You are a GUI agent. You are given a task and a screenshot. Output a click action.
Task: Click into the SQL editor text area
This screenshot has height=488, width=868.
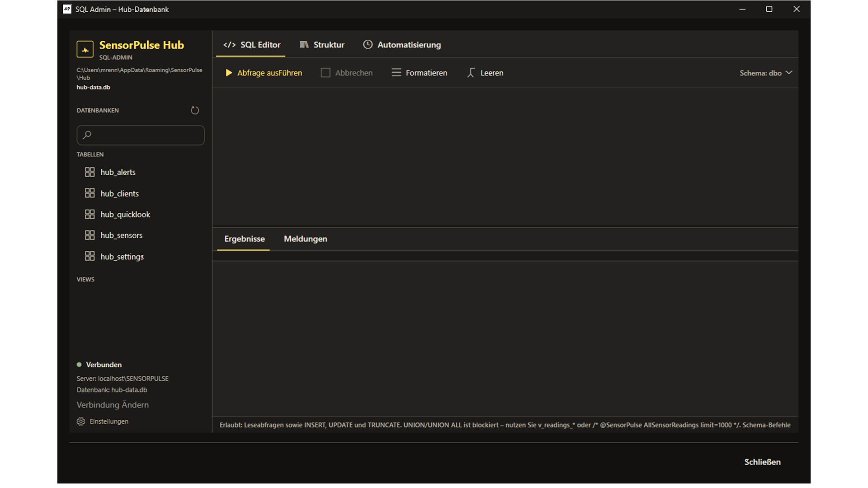(505, 157)
